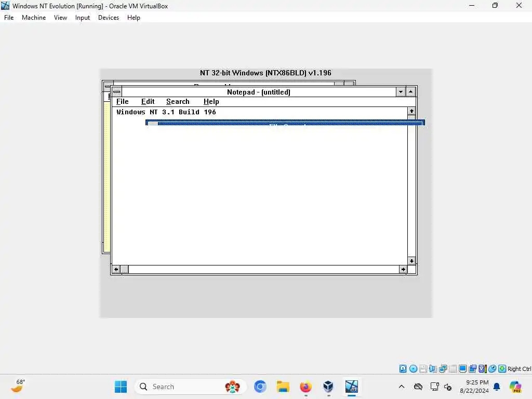Click the 'Notepad - (untitled)' title bar
This screenshot has height=399, width=532.
259,92
